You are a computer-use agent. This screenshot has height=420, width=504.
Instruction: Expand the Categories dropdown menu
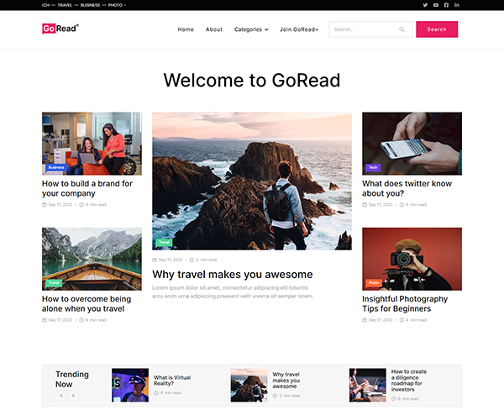(x=251, y=29)
